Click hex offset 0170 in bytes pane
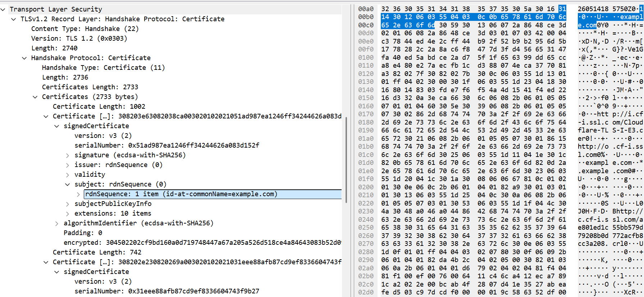Screen dimensions: 644x297 coord(366,114)
